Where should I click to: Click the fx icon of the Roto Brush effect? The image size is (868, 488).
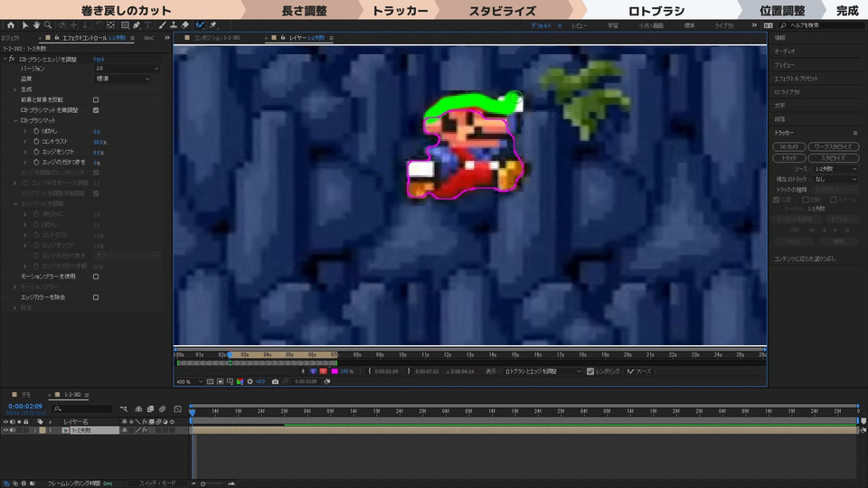click(12, 59)
